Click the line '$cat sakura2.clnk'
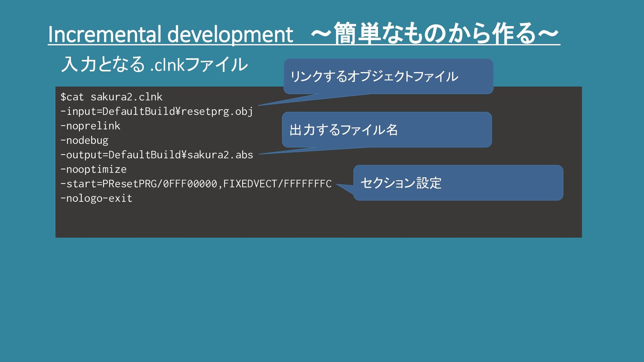 [111, 97]
